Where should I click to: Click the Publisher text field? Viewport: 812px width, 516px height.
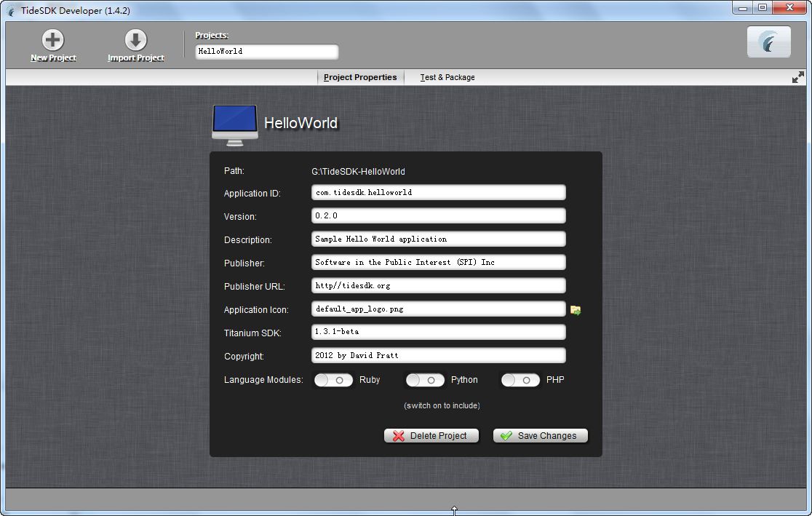pos(438,262)
